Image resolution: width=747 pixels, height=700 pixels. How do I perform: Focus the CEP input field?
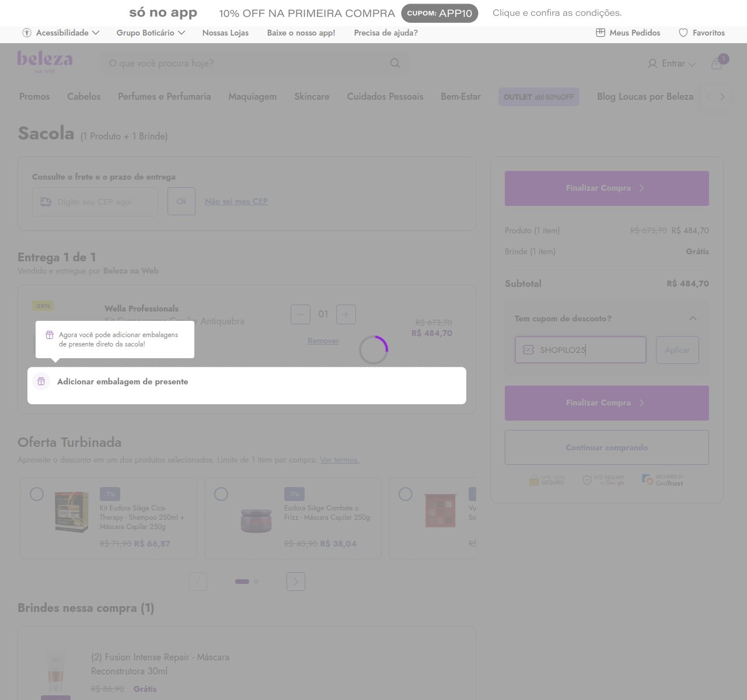(x=95, y=202)
